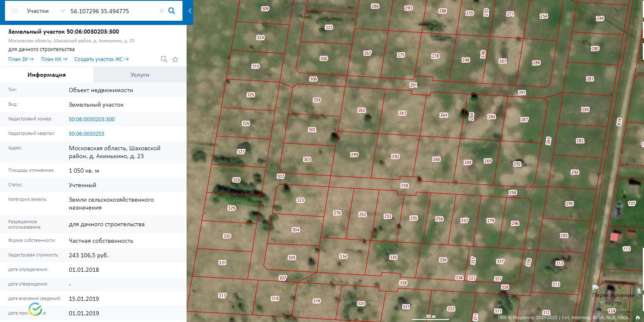Image resolution: width=644 pixels, height=322 pixels.
Task: Select the 'Информация' tab
Action: coord(46,75)
